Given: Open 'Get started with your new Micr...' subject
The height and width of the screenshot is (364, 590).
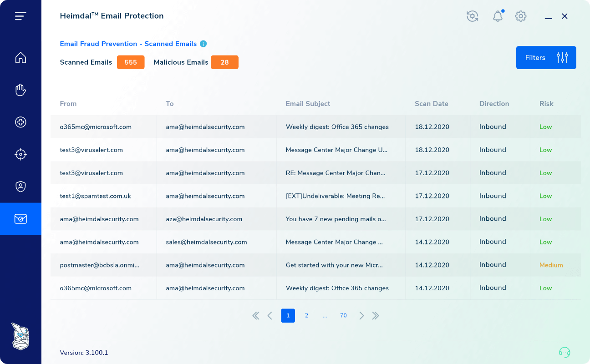Looking at the screenshot, I should (334, 265).
